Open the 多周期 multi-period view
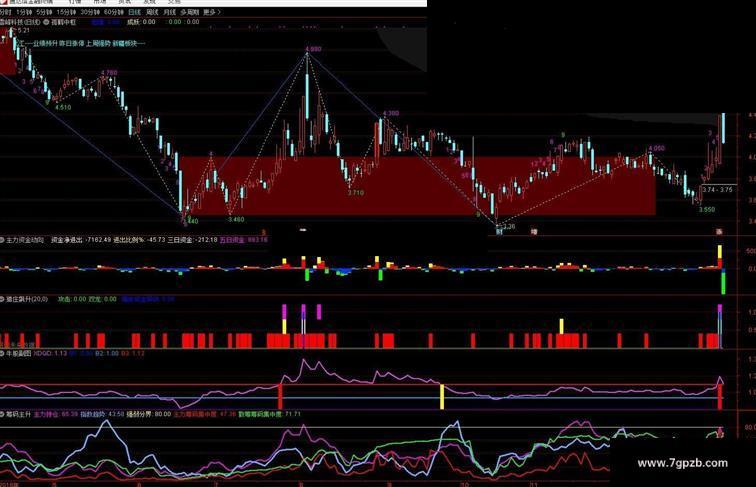 [190, 12]
